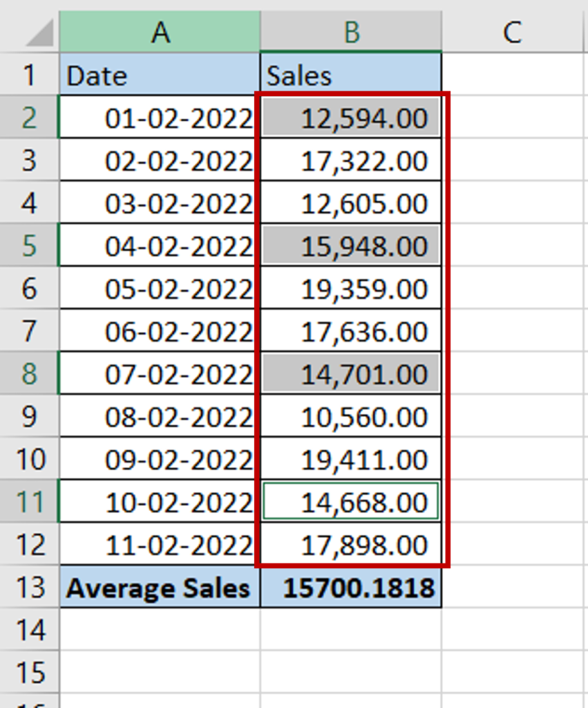Select row 2 header

[29, 117]
